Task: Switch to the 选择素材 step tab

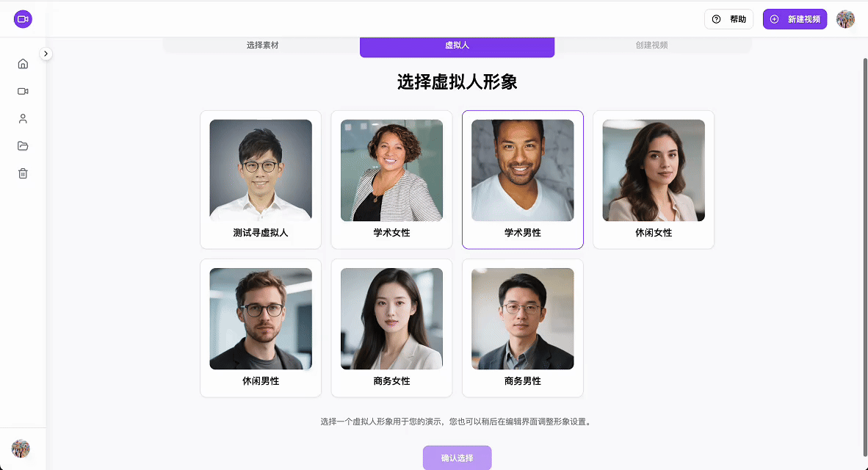Action: pos(262,46)
